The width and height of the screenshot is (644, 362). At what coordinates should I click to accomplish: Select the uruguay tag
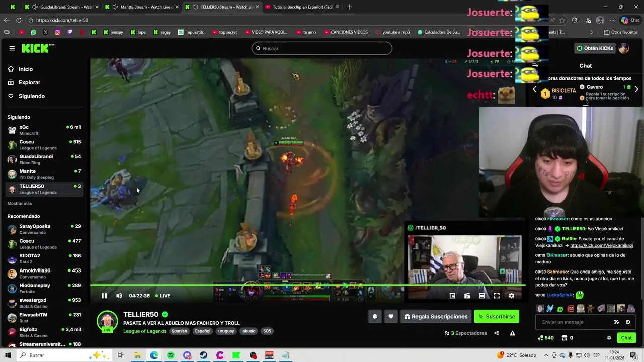(226, 331)
